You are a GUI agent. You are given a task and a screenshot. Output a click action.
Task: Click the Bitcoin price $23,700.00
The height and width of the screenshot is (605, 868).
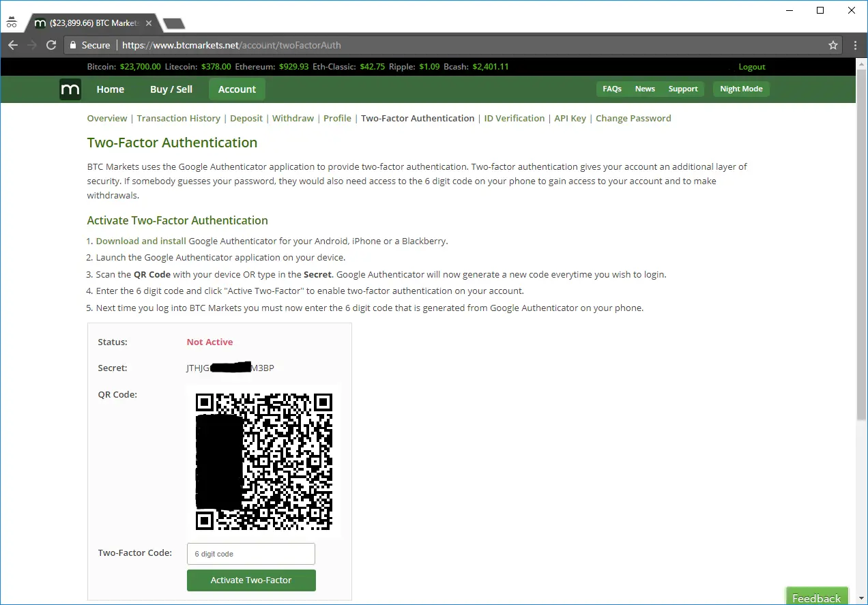141,67
